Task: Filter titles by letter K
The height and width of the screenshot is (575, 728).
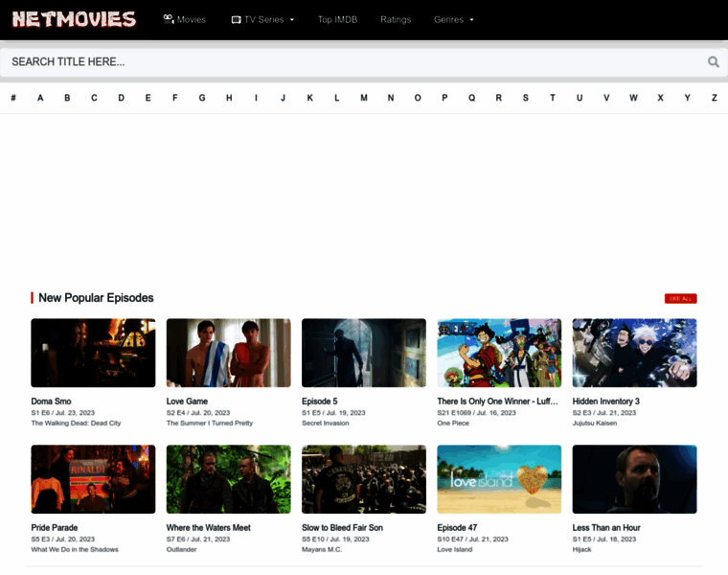Action: [x=309, y=98]
